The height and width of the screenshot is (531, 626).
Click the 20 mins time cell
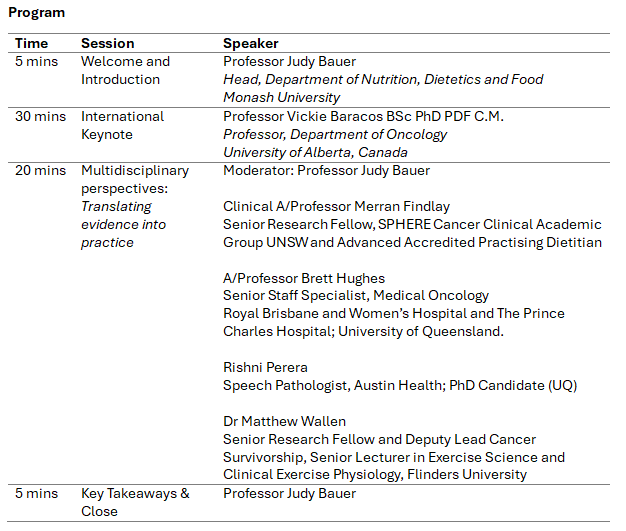(x=40, y=171)
